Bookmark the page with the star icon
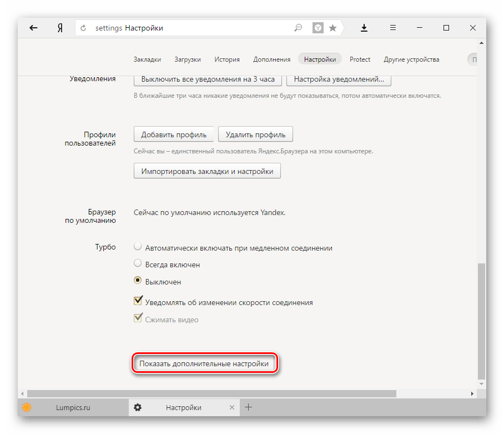The width and height of the screenshot is (504, 434). [x=332, y=28]
